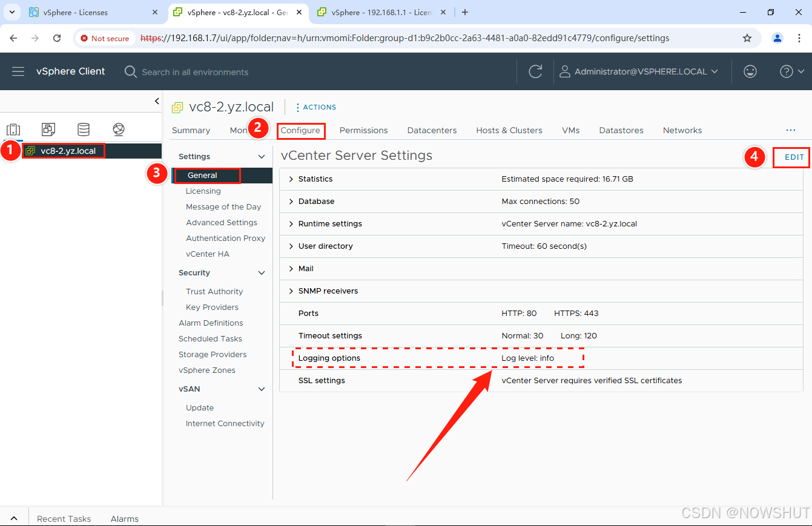Expand the User directory row
812x526 pixels.
point(291,246)
